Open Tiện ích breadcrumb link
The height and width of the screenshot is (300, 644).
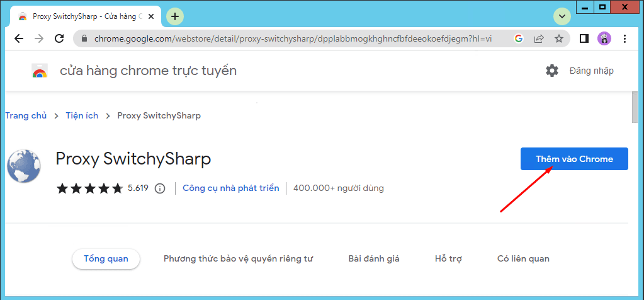click(x=82, y=115)
